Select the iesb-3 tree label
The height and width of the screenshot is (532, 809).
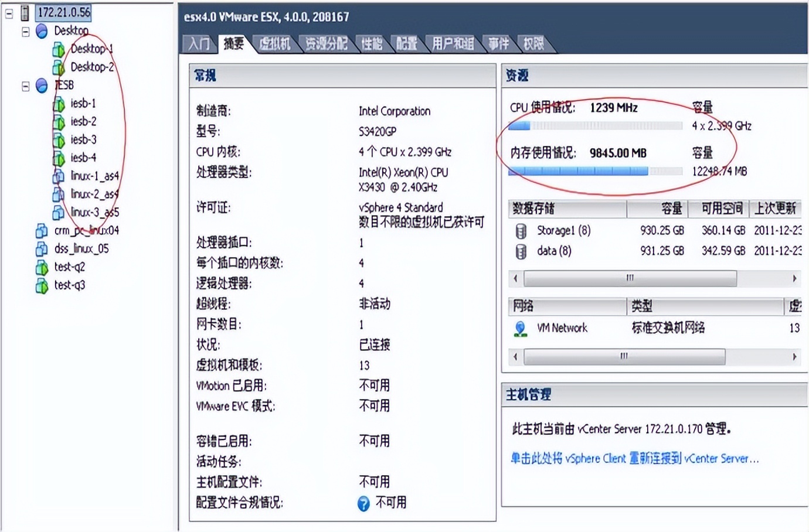(x=83, y=139)
